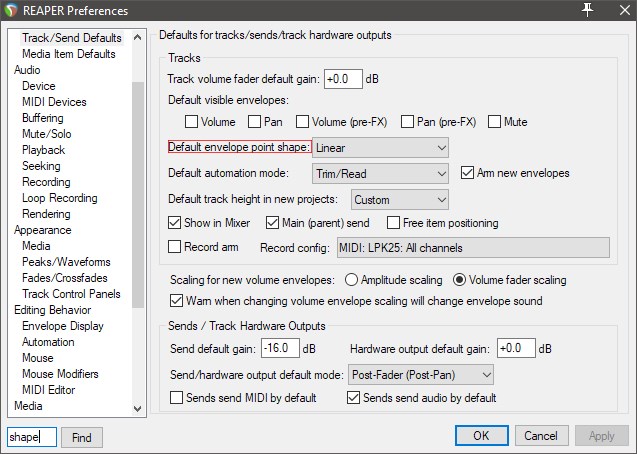Tick the Pan envelope checkbox
The width and height of the screenshot is (637, 454).
tap(254, 122)
